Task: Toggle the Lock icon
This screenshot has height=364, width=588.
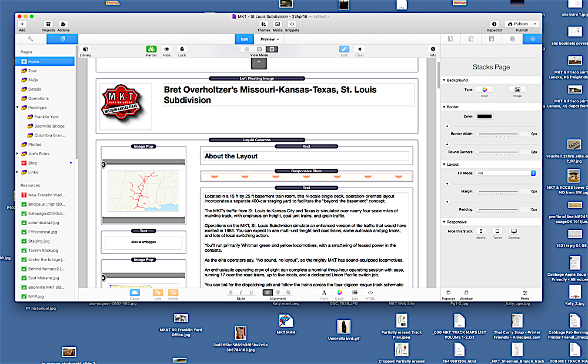Action: point(182,49)
